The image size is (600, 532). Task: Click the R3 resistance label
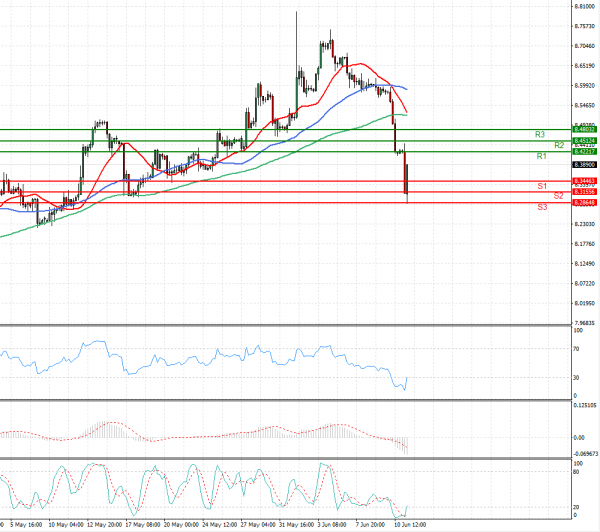pos(540,134)
